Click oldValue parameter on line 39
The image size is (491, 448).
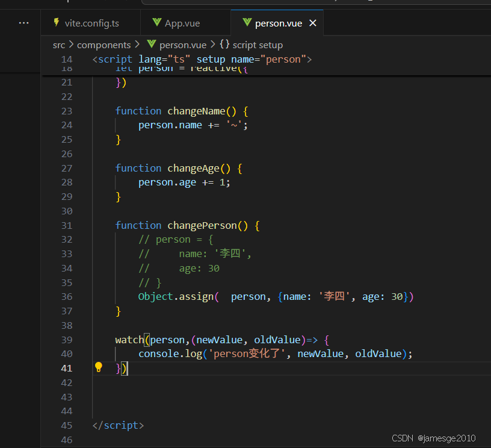[x=277, y=340]
